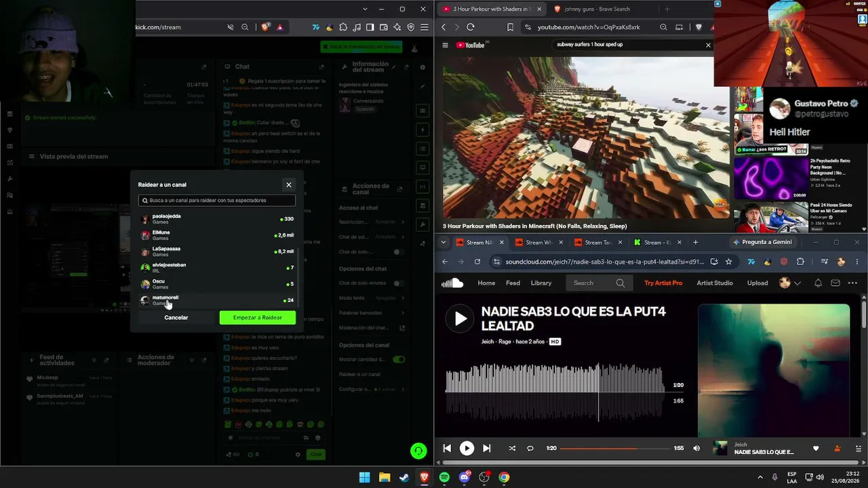Viewport: 868px width, 488px height.
Task: Close the Raidear a un canal dialog
Action: pyautogui.click(x=289, y=184)
